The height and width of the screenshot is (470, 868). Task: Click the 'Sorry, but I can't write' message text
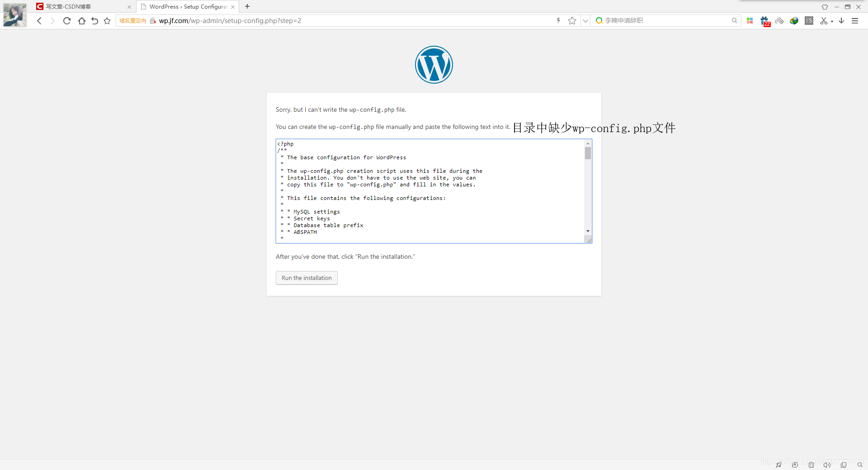tap(341, 109)
